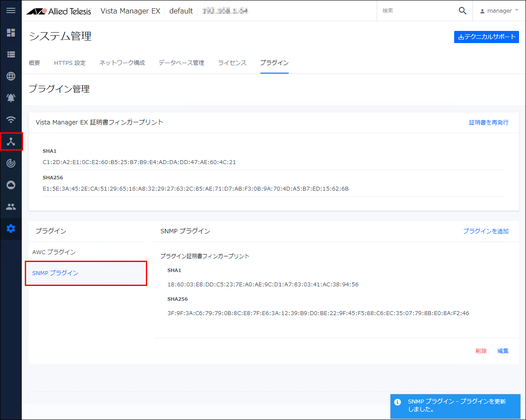Focus the 検索 search field
The image size is (526, 420).
click(418, 10)
